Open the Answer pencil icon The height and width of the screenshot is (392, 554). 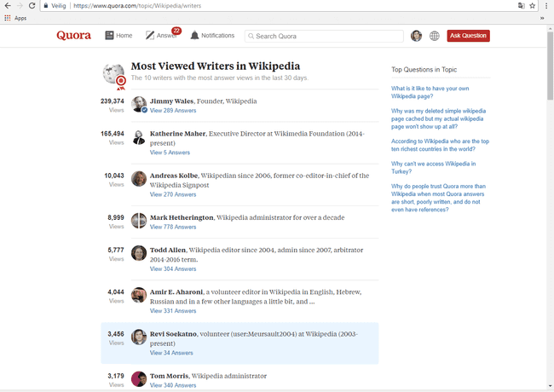[x=150, y=35]
